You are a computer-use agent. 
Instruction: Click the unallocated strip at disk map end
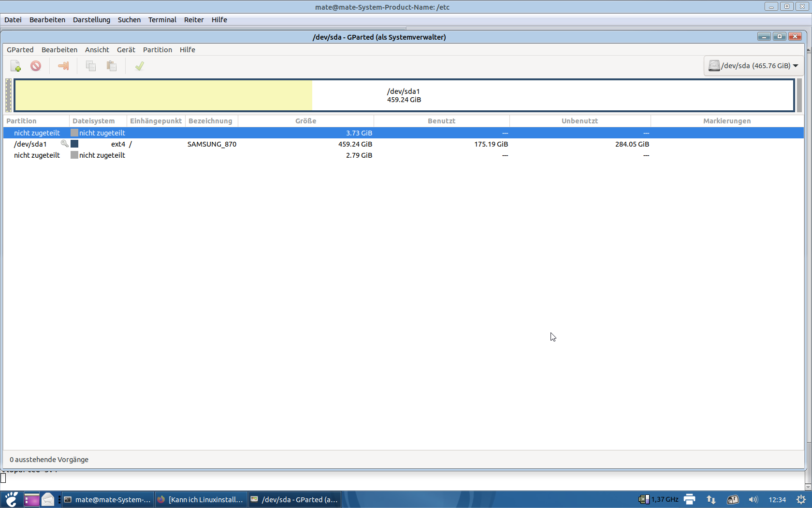point(799,95)
